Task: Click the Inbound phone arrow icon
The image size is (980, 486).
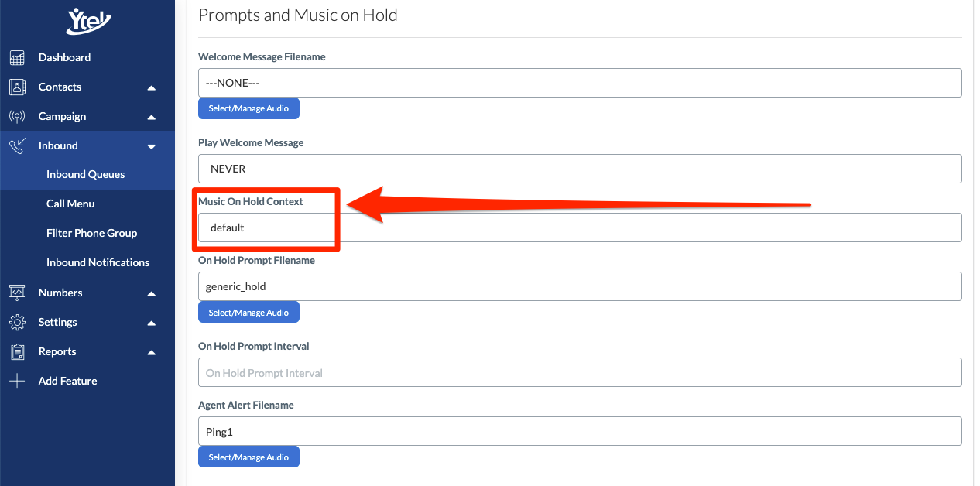Action: (x=17, y=145)
